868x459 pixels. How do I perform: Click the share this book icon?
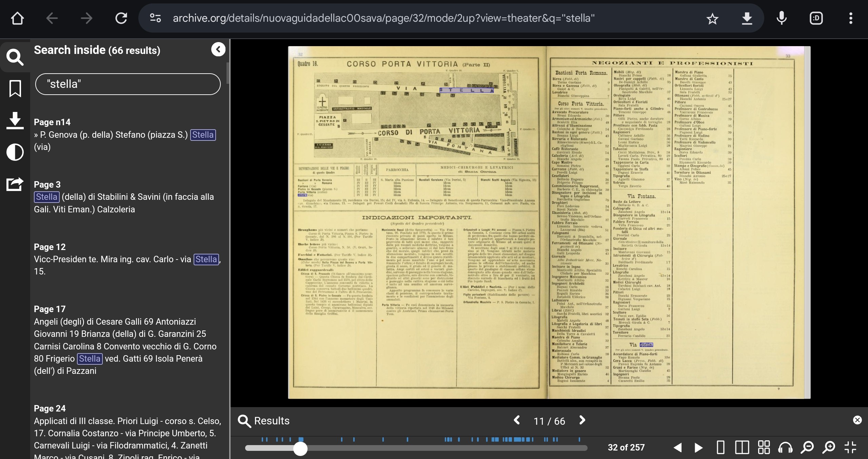(x=15, y=184)
